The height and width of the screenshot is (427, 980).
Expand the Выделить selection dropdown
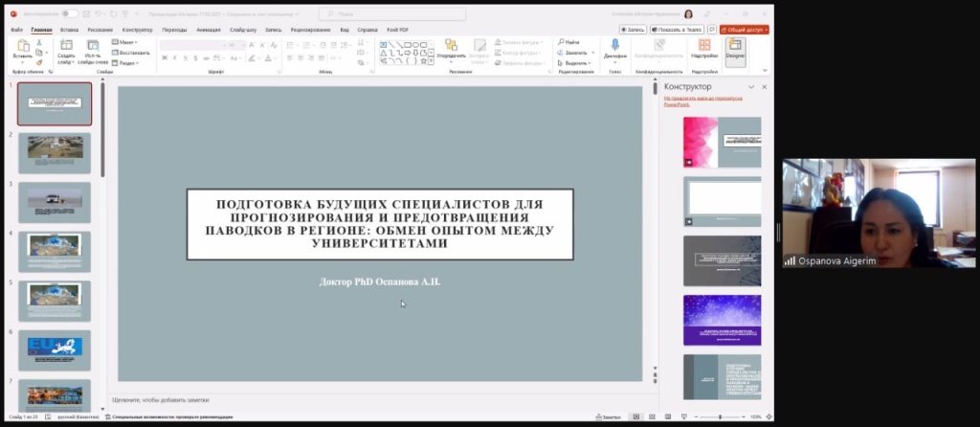click(x=572, y=63)
